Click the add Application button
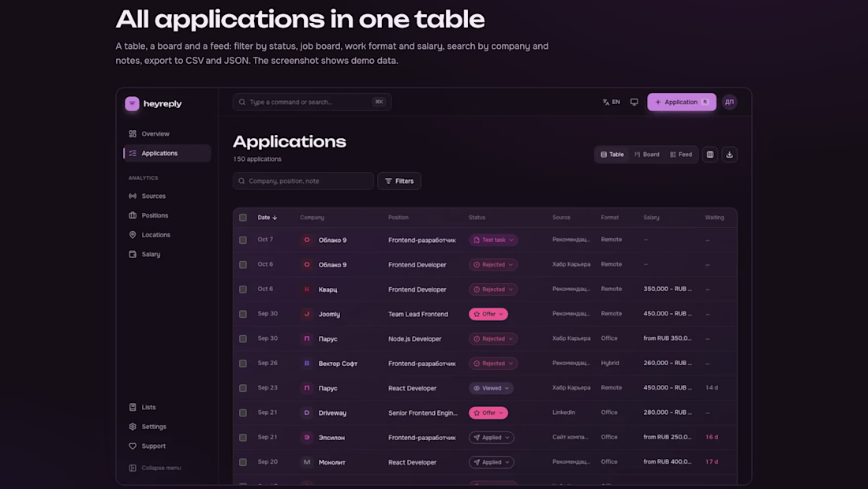Image resolution: width=868 pixels, height=489 pixels. (x=682, y=103)
